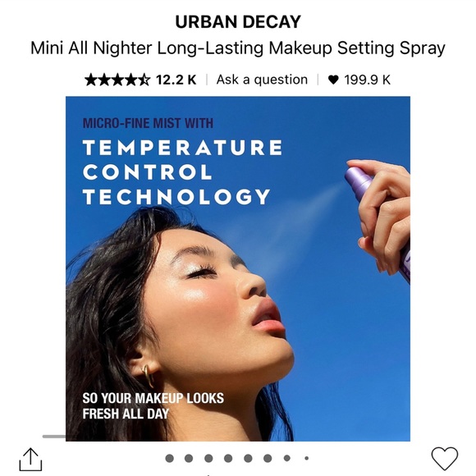Select the smallest last carousel dot
Screen dimensions: 476x476
(x=307, y=458)
